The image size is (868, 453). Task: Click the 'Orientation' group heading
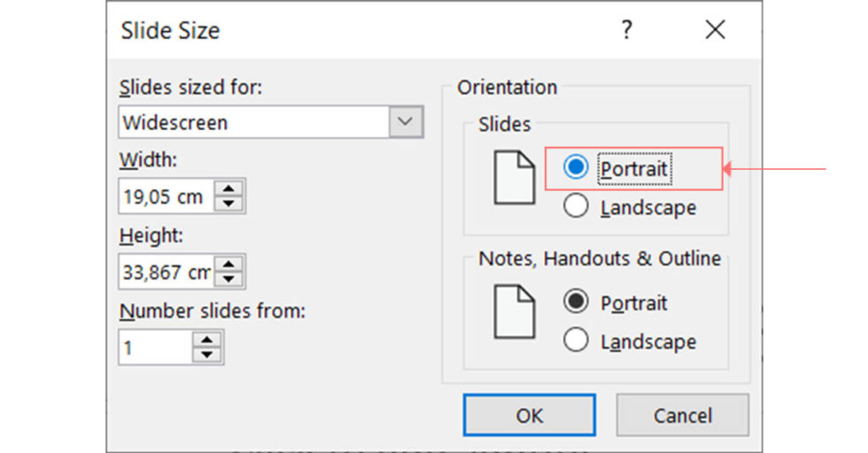coord(507,88)
